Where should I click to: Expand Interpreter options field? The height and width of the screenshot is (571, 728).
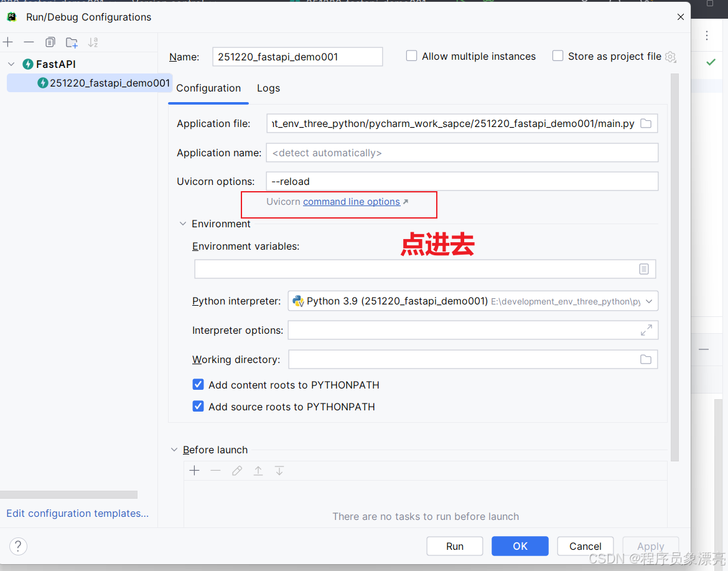pos(646,331)
